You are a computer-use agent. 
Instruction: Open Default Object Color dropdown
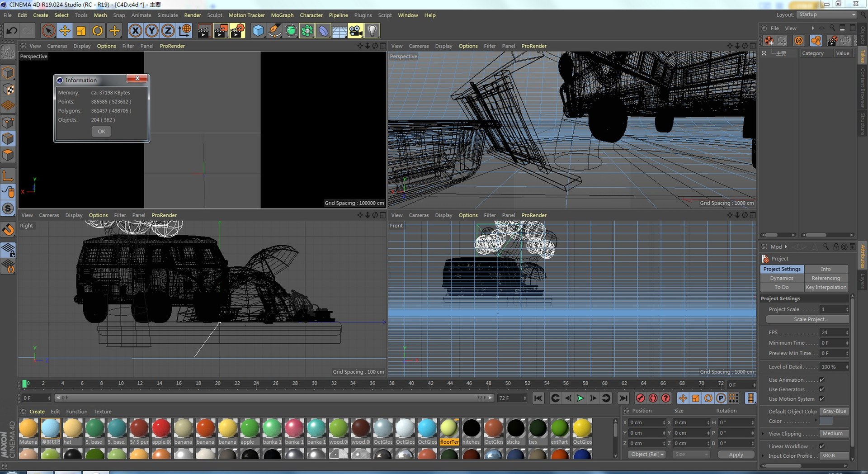tap(835, 412)
